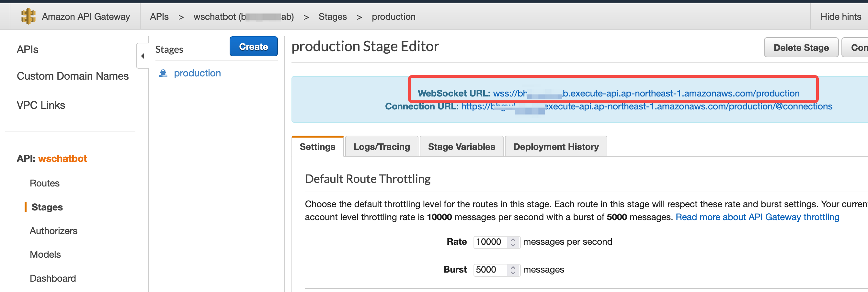
Task: Click the Connection URL link
Action: coord(646,107)
